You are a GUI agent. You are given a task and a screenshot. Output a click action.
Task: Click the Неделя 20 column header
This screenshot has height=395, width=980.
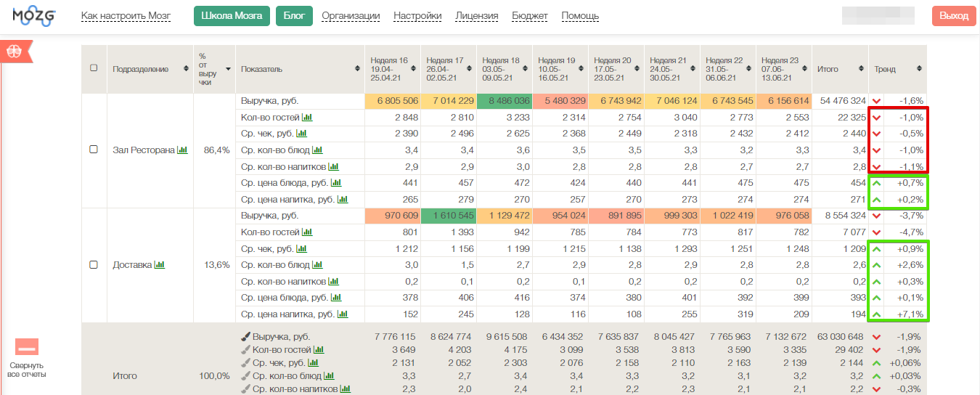[x=616, y=69]
